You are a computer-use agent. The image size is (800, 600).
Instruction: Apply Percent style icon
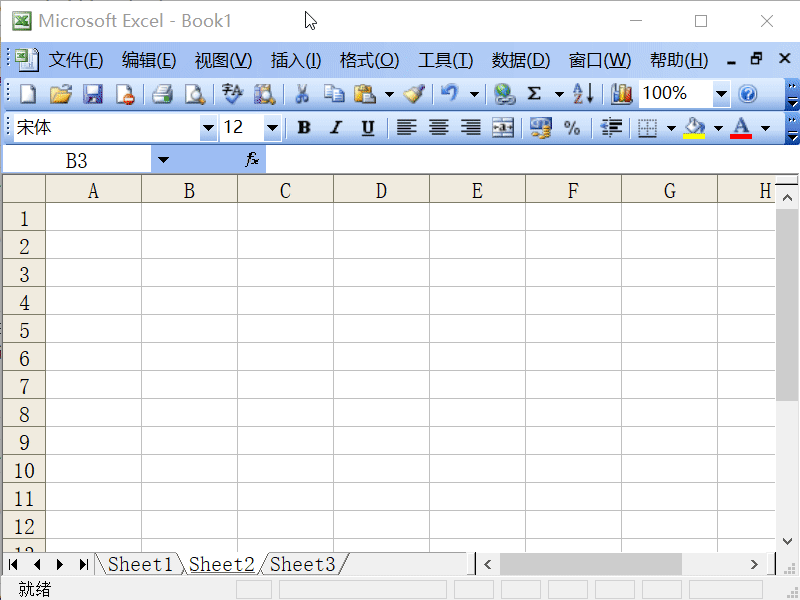[x=572, y=127]
